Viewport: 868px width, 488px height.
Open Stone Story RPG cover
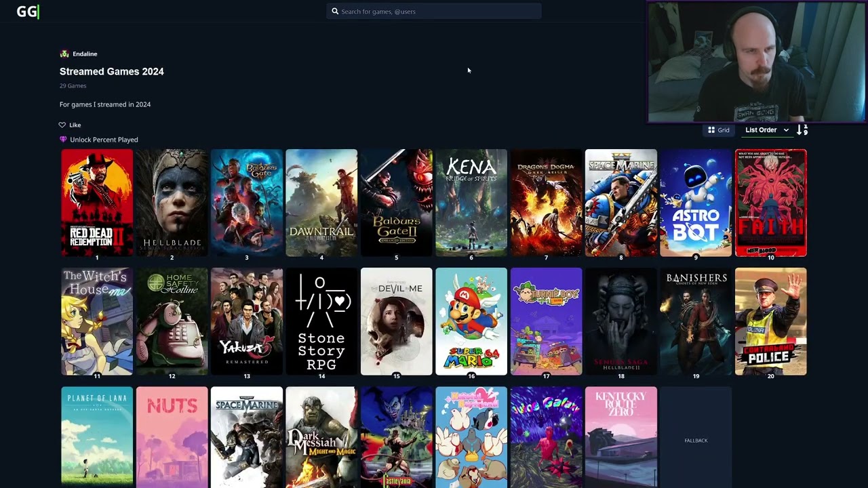coord(321,321)
